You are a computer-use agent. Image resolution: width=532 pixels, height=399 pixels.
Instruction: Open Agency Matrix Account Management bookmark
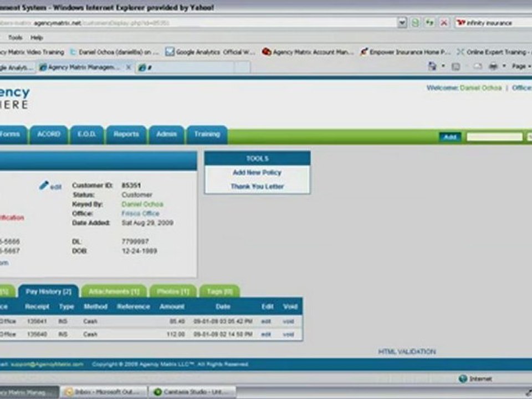[308, 52]
